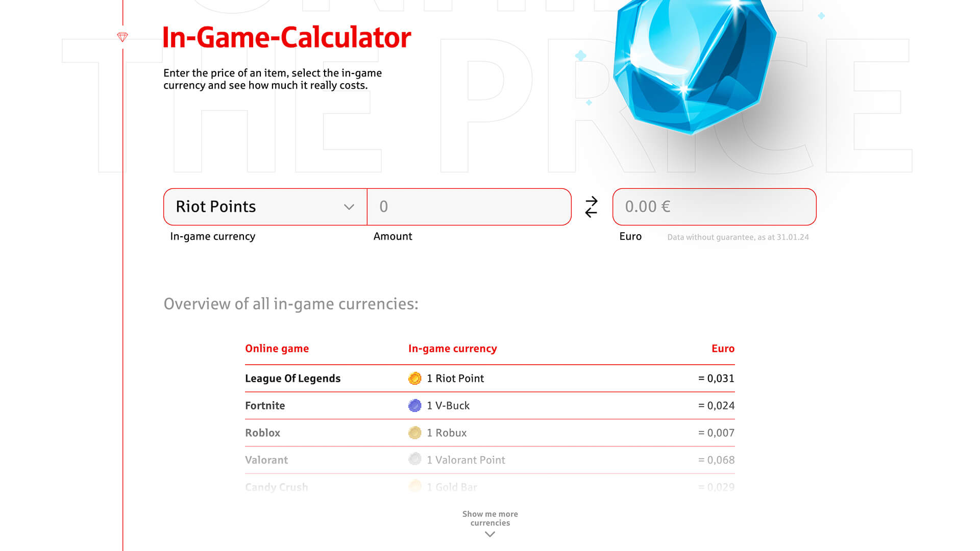
Task: Click the swap conversion direction arrows icon
Action: point(591,207)
